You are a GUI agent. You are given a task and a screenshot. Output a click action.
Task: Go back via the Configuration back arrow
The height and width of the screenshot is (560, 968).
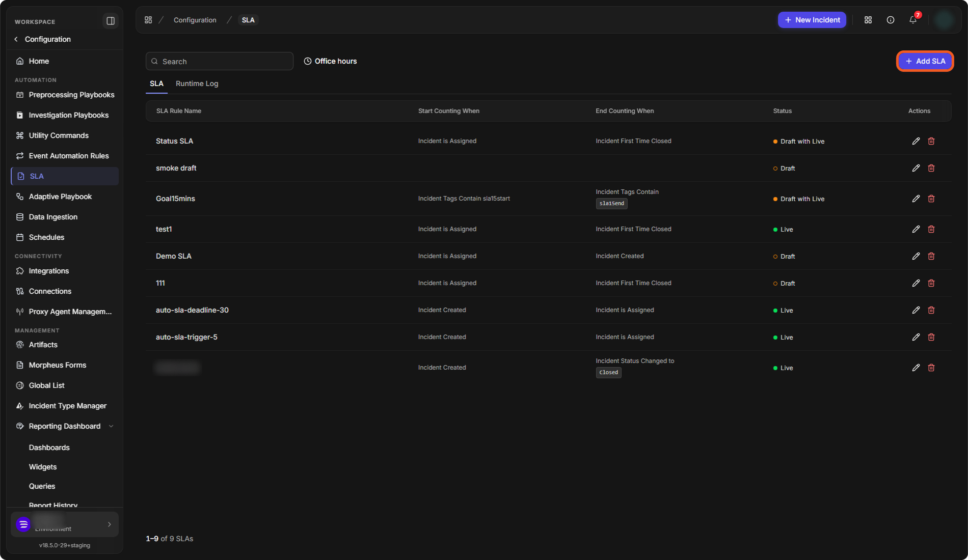[x=16, y=39]
